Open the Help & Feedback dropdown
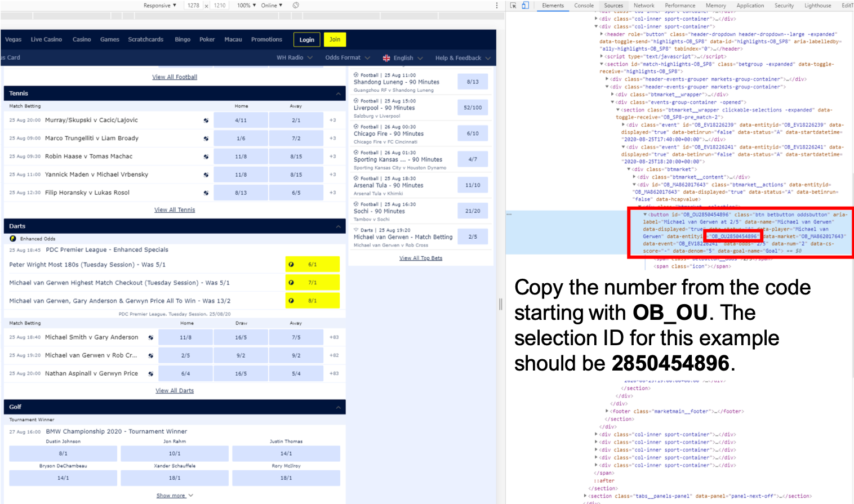Viewport: 854px width, 504px height. 463,58
